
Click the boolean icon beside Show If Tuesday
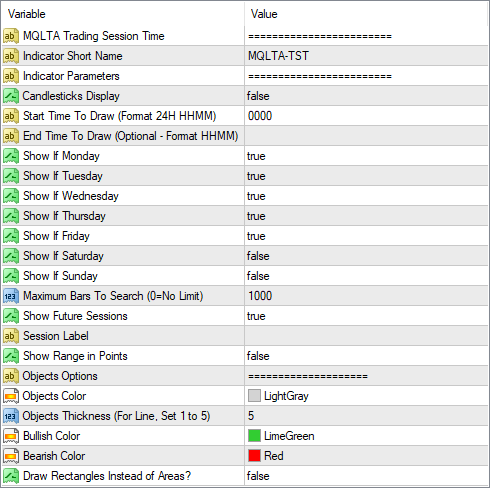click(11, 176)
